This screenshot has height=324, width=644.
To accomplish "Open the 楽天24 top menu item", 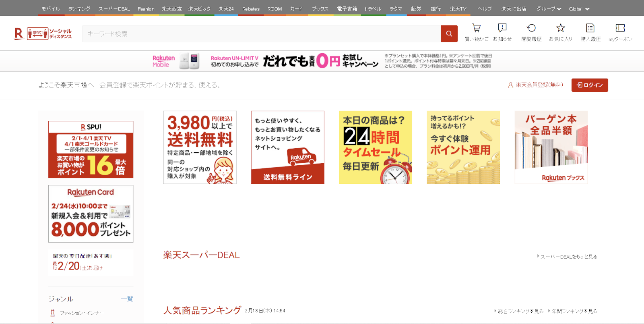I will pos(226,8).
